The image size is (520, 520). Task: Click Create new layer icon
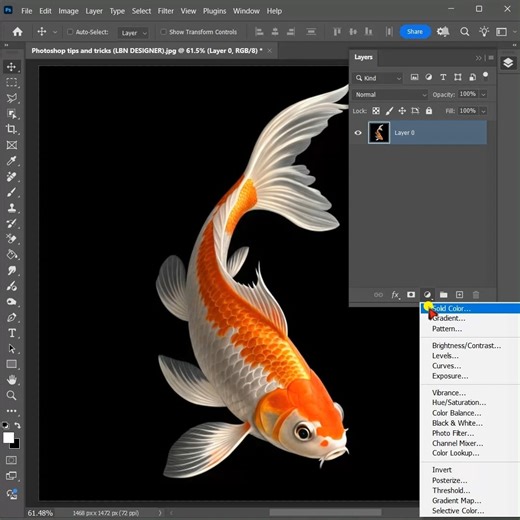[459, 295]
